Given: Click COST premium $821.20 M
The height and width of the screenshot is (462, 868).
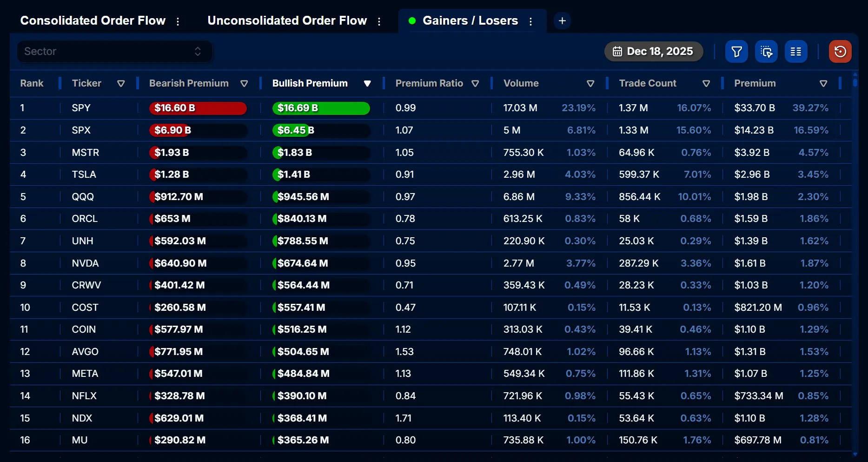Looking at the screenshot, I should point(758,308).
